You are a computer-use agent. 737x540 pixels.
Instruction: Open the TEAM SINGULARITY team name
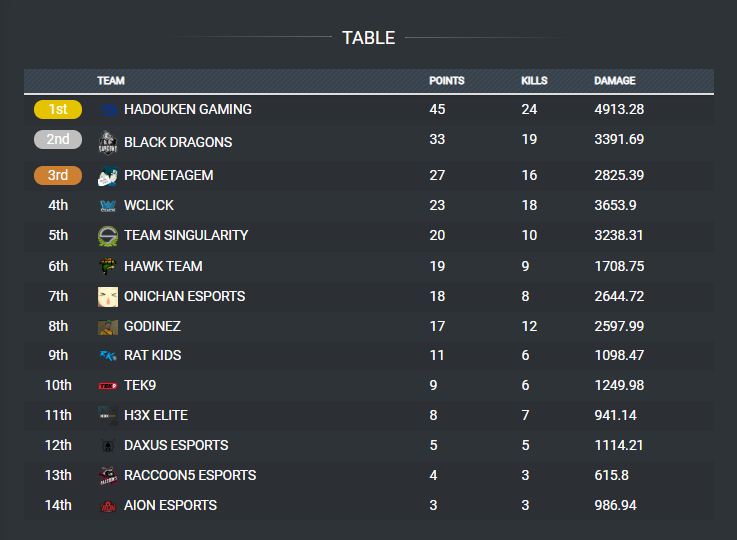[186, 235]
